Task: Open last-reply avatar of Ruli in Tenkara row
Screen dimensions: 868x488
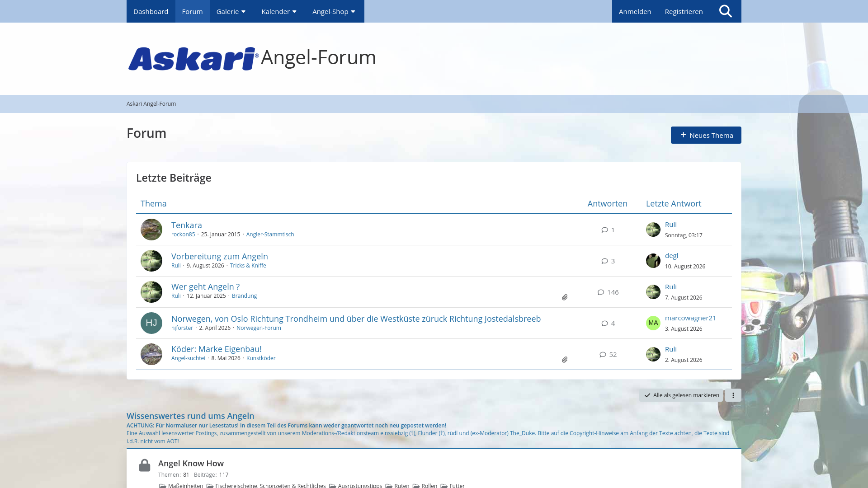Action: [653, 230]
